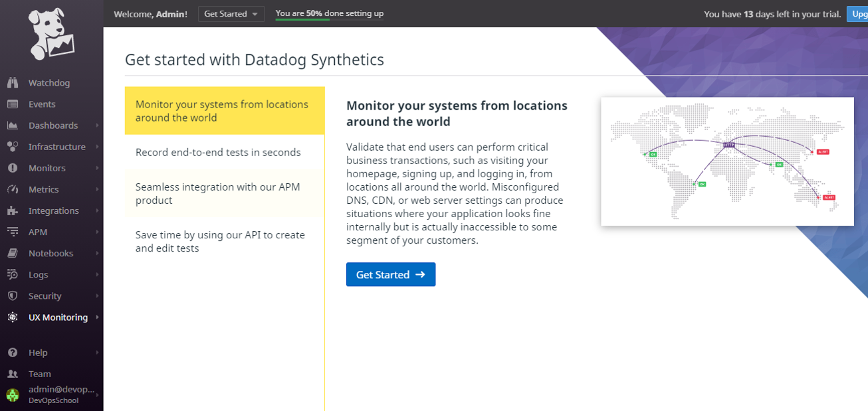Click the blue Get Started button

(390, 274)
